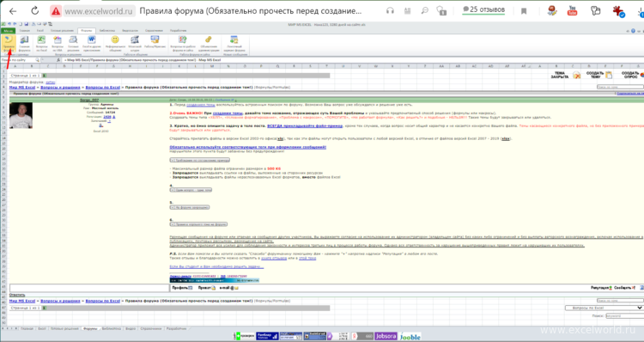Open the red site security warning icon

pos(56,11)
